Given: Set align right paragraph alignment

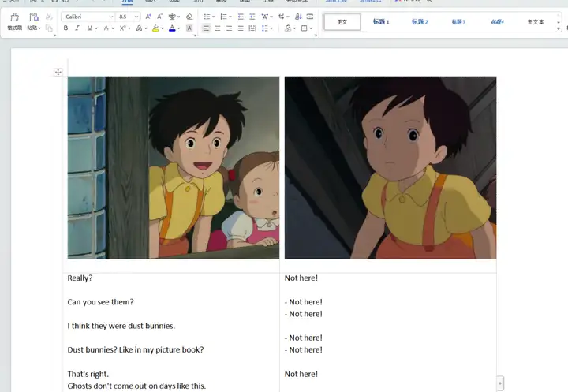Looking at the screenshot, I should [230, 28].
